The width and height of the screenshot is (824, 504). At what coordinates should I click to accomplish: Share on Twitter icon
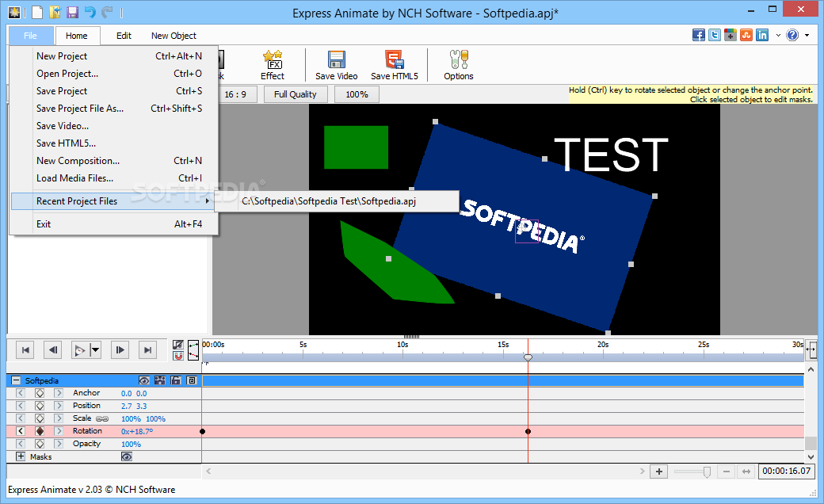pyautogui.click(x=714, y=35)
